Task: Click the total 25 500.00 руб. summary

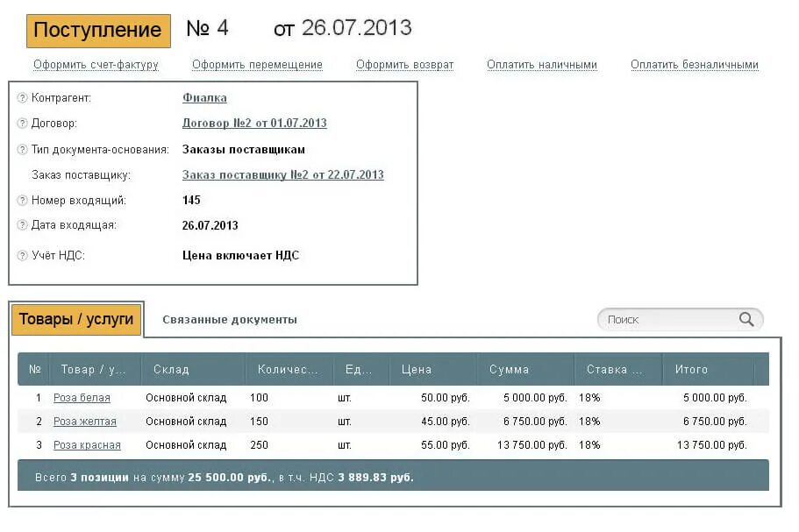Action: click(231, 478)
